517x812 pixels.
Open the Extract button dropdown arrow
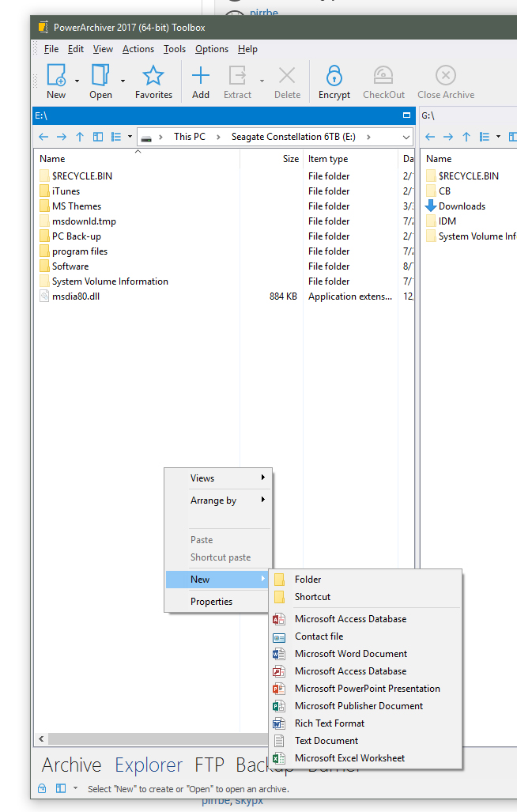262,81
